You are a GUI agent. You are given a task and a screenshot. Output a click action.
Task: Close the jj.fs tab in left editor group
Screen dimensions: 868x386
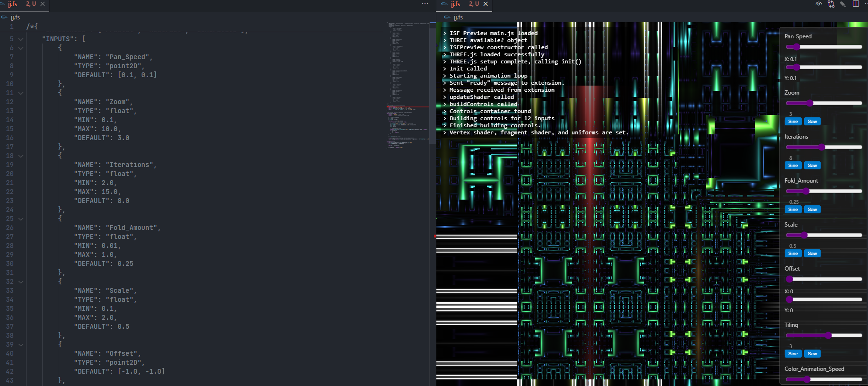point(43,4)
